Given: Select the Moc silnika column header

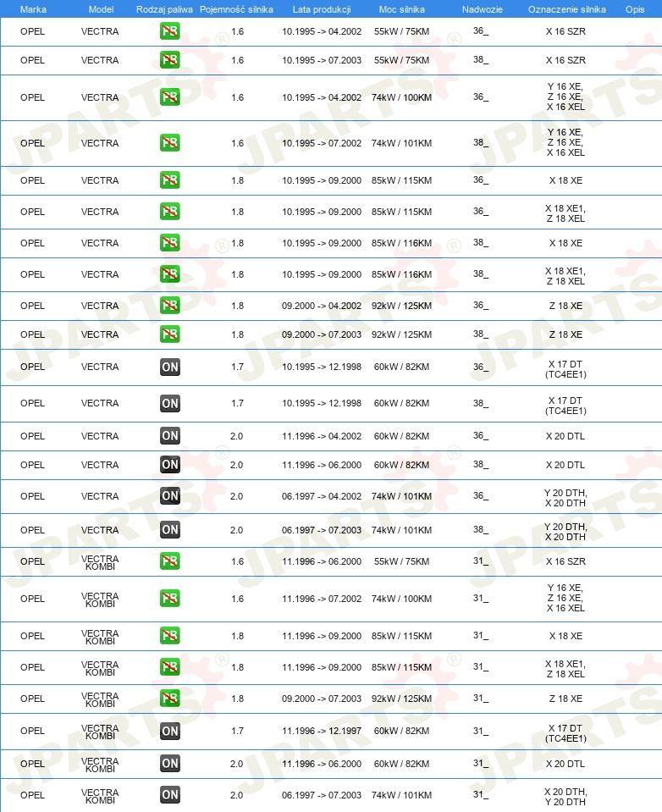Looking at the screenshot, I should pyautogui.click(x=401, y=9).
